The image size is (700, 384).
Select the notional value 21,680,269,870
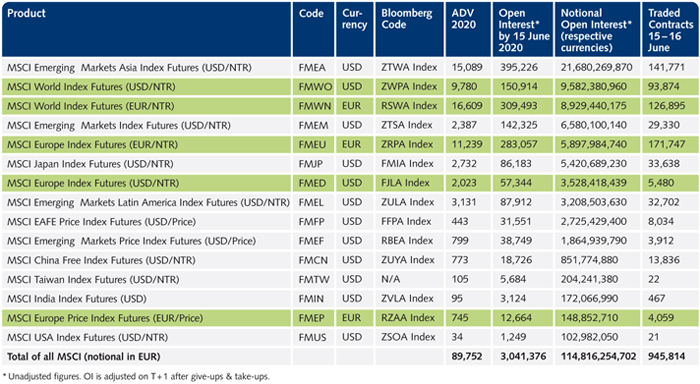pos(596,68)
